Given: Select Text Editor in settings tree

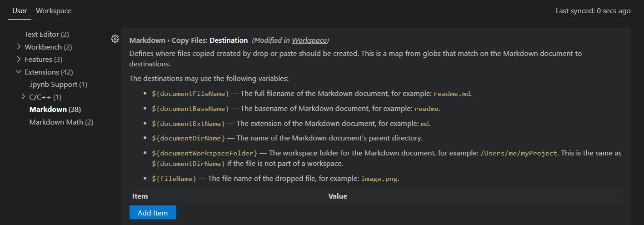Looking at the screenshot, I should click(47, 34).
